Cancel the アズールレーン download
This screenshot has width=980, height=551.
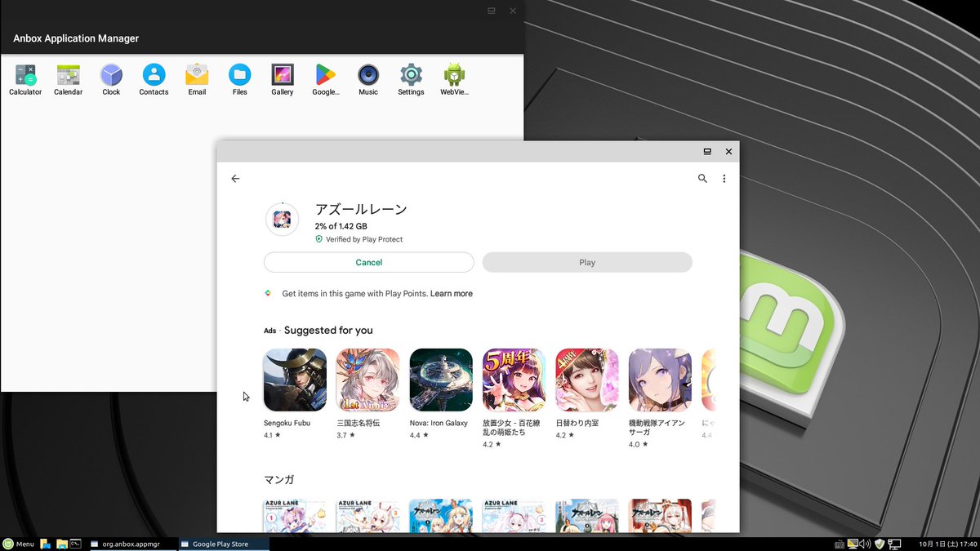coord(369,262)
